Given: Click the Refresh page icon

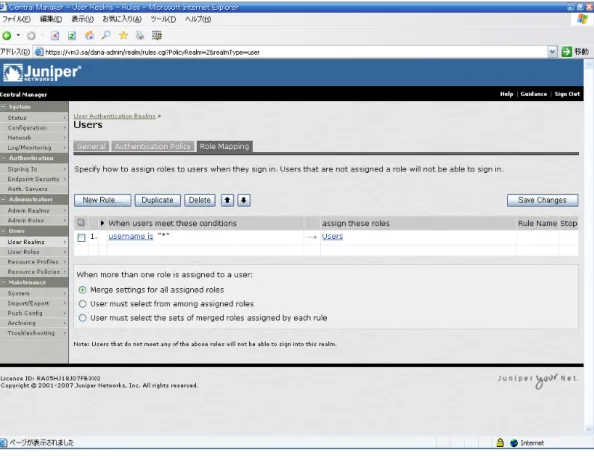Looking at the screenshot, I should coord(72,36).
